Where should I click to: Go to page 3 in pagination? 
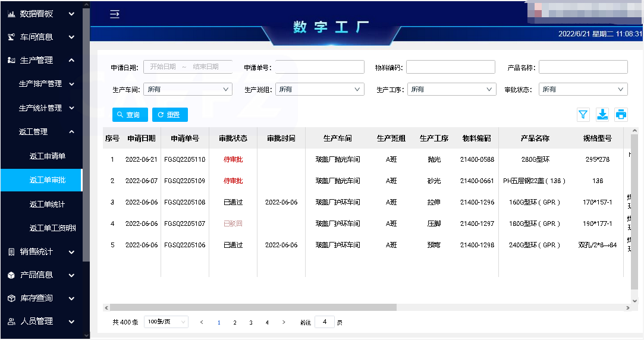251,322
